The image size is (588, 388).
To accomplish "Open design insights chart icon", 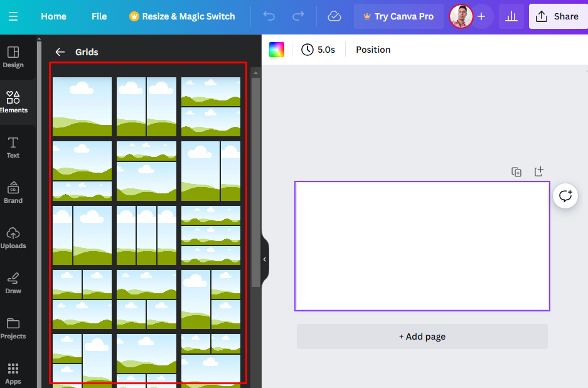I will point(511,16).
